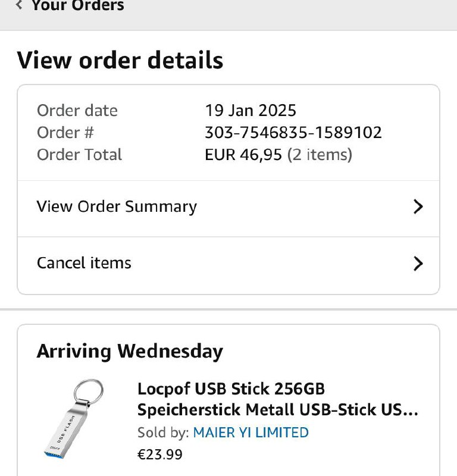Open Locpof USB Stick 256GB product title

277,399
